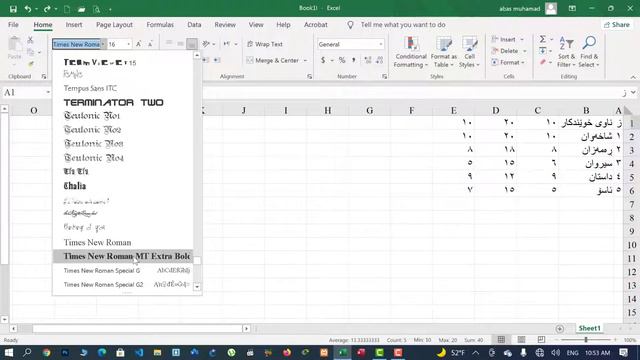Open the Find & Select menu
This screenshot has height=360, width=640.
click(x=589, y=52)
